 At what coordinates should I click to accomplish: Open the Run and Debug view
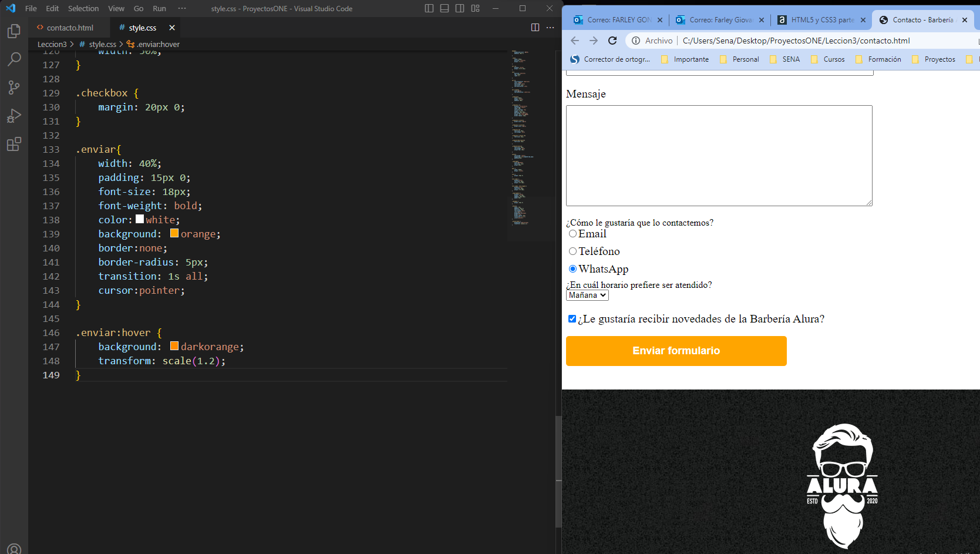14,116
